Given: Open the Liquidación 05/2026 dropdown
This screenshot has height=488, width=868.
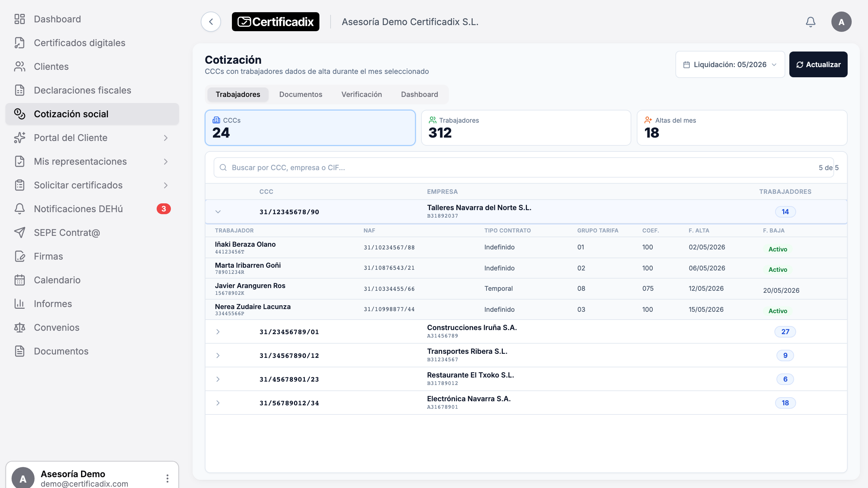Looking at the screenshot, I should [730, 64].
